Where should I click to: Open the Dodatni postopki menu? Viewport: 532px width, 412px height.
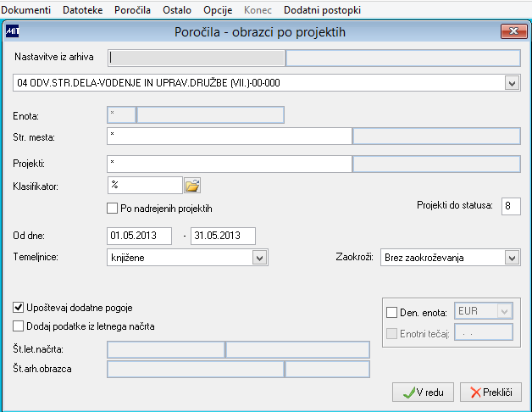pos(322,10)
